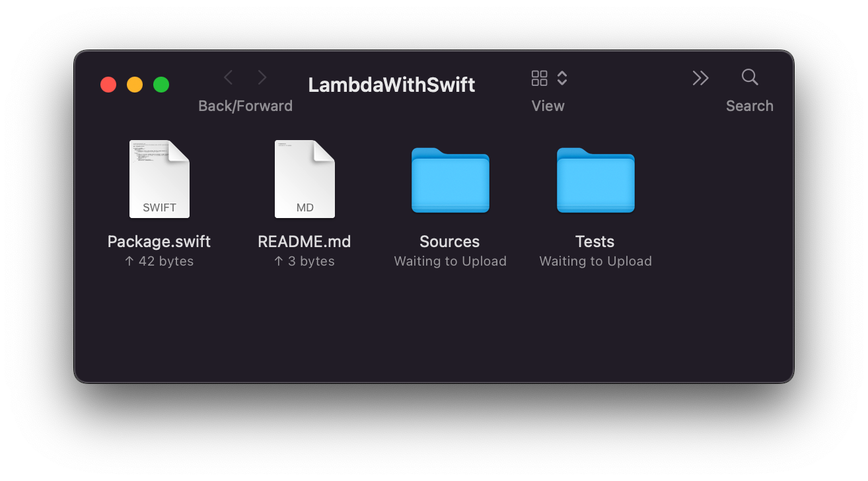Click the Sources Waiting to Upload status

click(x=451, y=261)
